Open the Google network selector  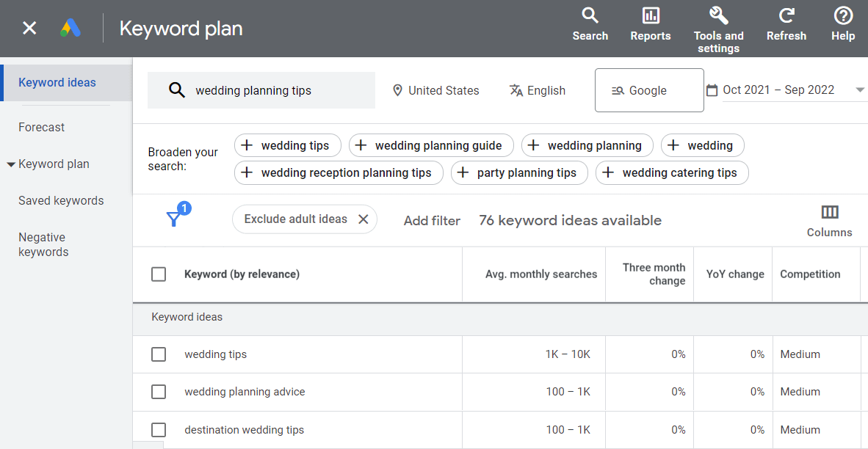[x=649, y=90]
